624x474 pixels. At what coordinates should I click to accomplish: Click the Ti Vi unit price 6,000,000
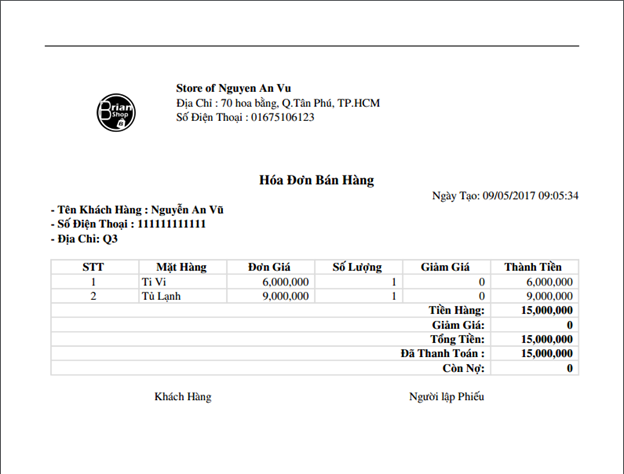[285, 282]
